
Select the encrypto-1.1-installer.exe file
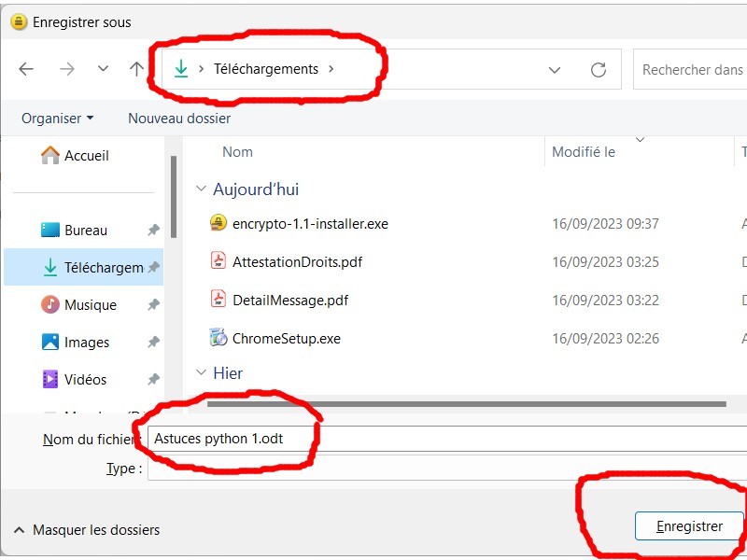tap(309, 224)
